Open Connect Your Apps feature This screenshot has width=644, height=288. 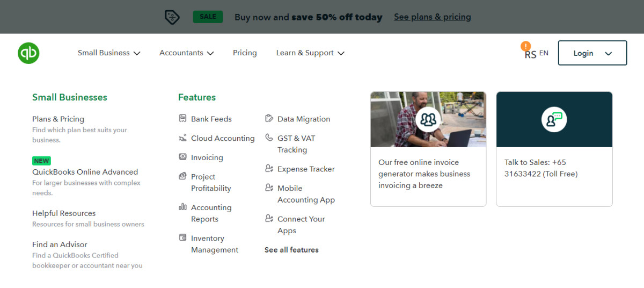pos(301,225)
